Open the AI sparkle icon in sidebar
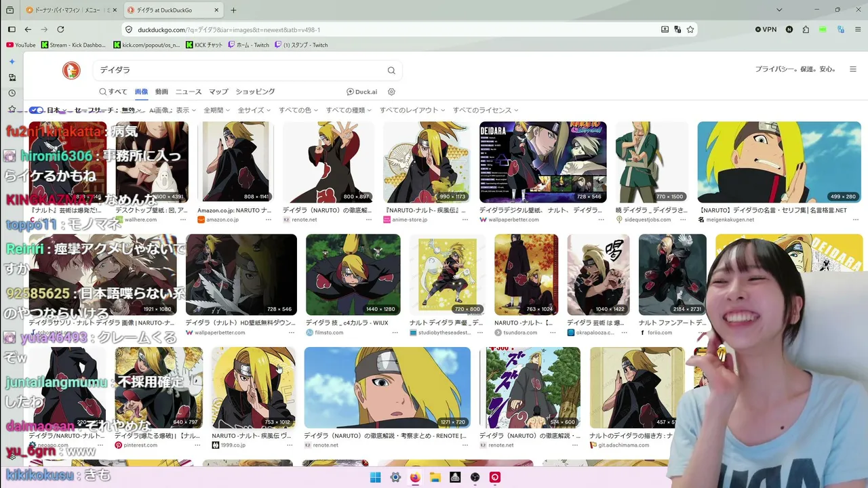This screenshot has height=488, width=868. point(12,62)
